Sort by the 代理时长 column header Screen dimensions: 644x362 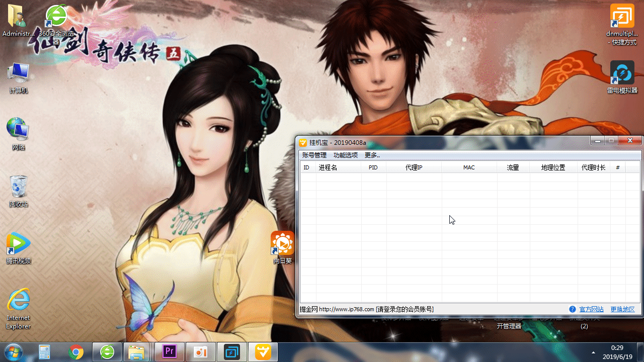pyautogui.click(x=594, y=167)
